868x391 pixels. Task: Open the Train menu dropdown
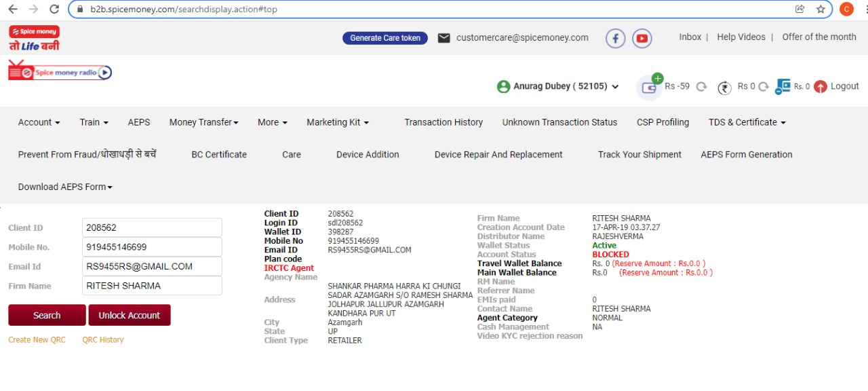point(94,122)
